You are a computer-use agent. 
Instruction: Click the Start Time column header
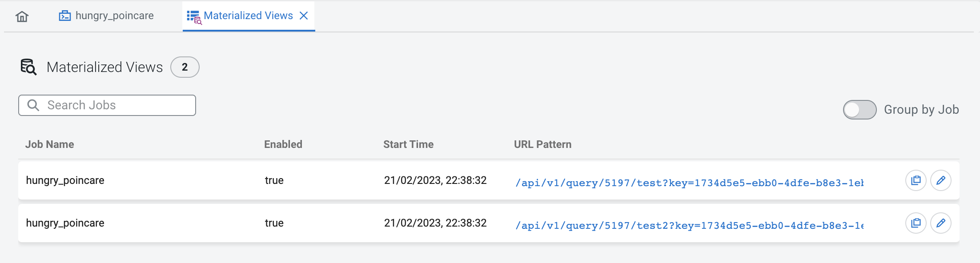coord(408,144)
